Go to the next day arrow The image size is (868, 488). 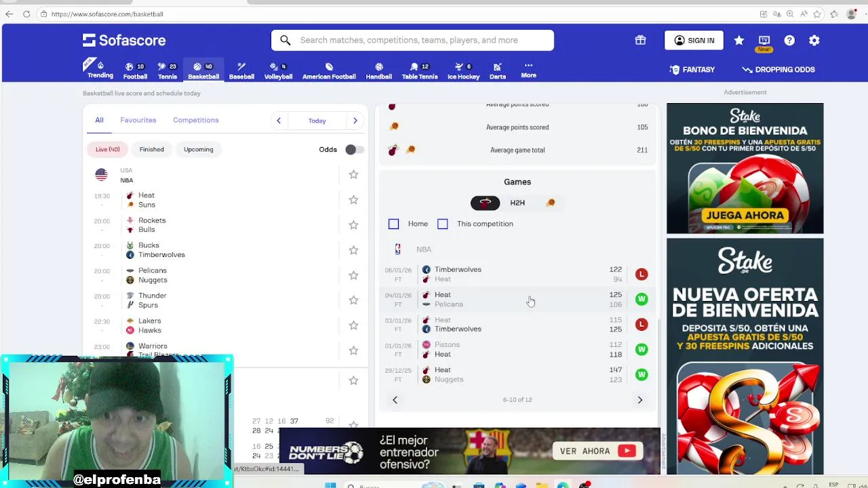[x=355, y=121]
